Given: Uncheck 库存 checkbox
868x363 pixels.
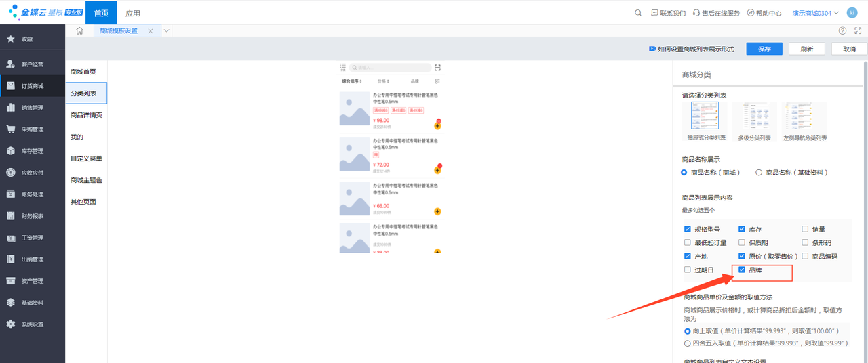Looking at the screenshot, I should pos(742,230).
